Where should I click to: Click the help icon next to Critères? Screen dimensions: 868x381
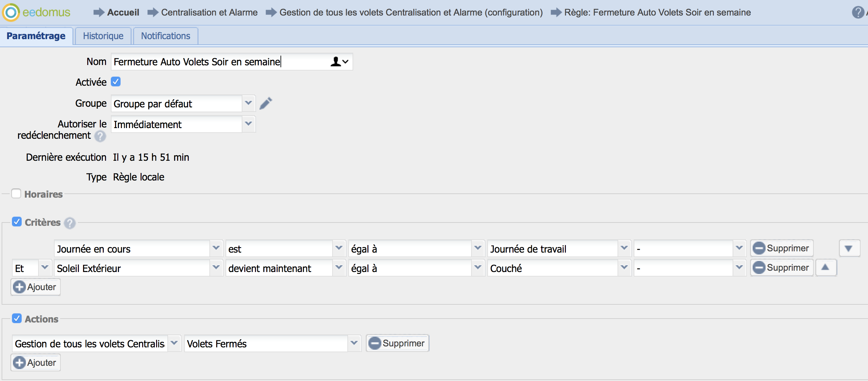coord(70,223)
